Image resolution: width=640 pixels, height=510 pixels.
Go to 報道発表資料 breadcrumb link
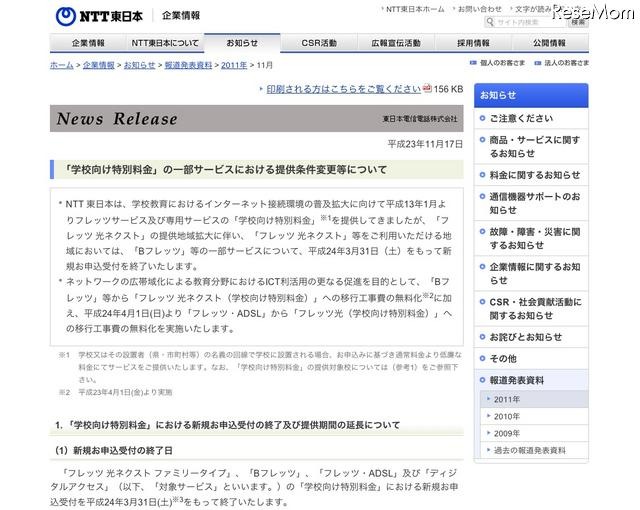tap(188, 65)
